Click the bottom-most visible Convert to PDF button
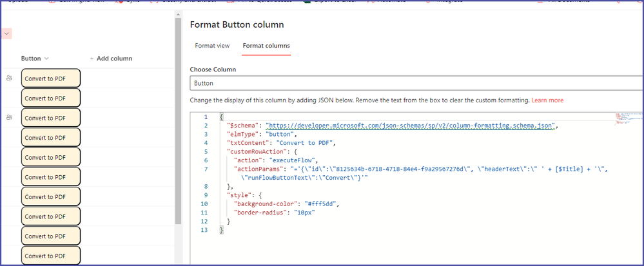The height and width of the screenshot is (266, 644). [50, 256]
